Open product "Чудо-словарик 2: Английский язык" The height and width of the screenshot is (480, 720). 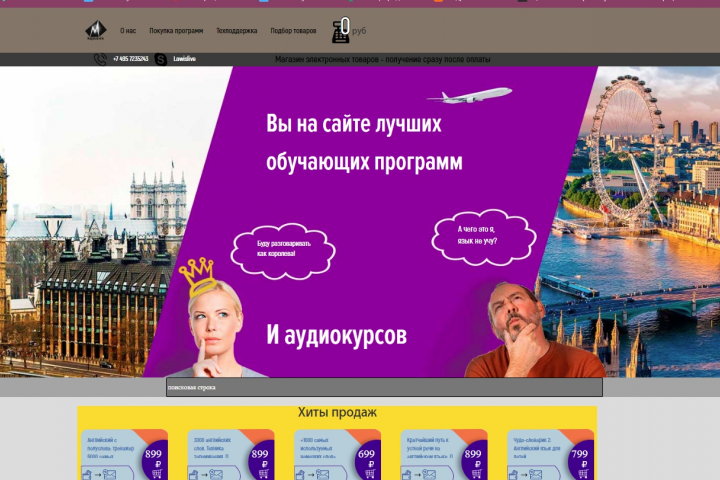point(536,448)
